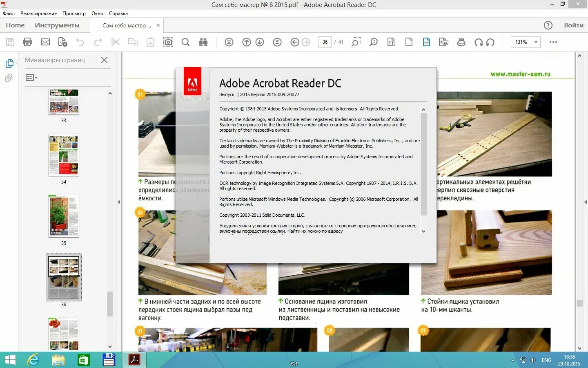Open the Find magnifier tool

tap(185, 42)
